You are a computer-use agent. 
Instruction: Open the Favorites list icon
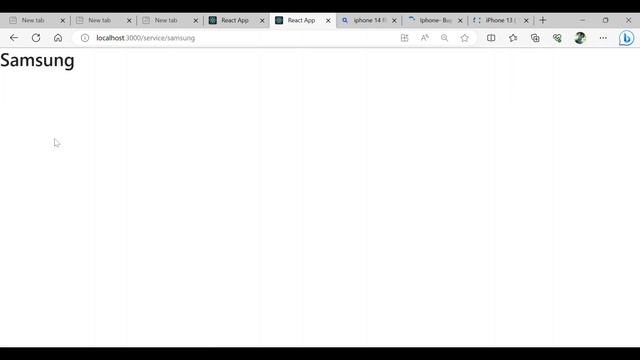513,38
